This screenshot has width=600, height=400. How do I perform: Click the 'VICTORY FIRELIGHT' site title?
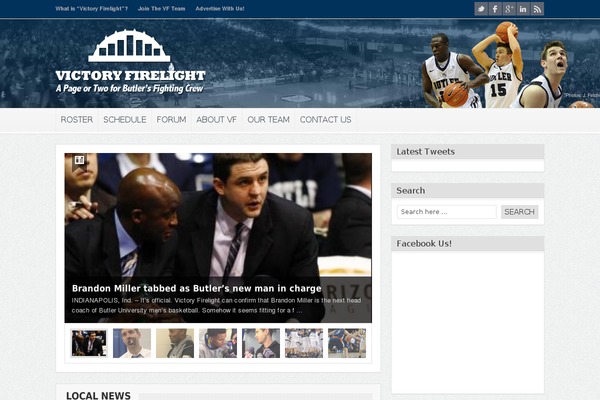pos(130,75)
